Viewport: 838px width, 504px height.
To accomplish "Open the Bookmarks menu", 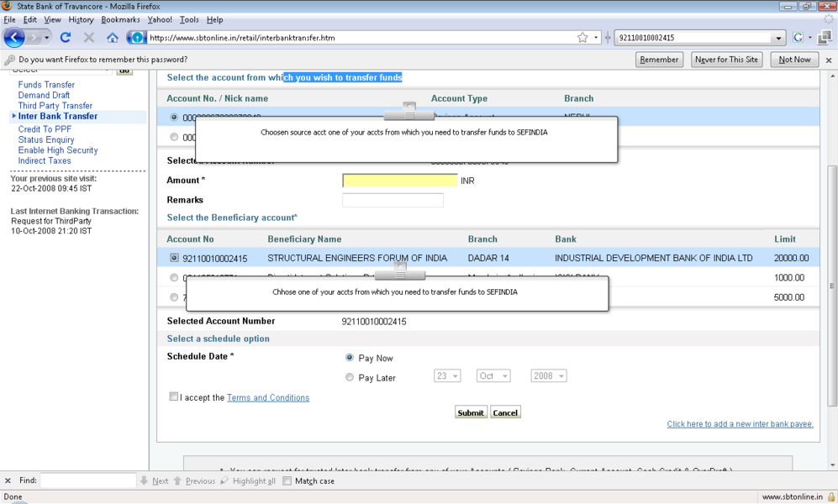I will (x=120, y=19).
